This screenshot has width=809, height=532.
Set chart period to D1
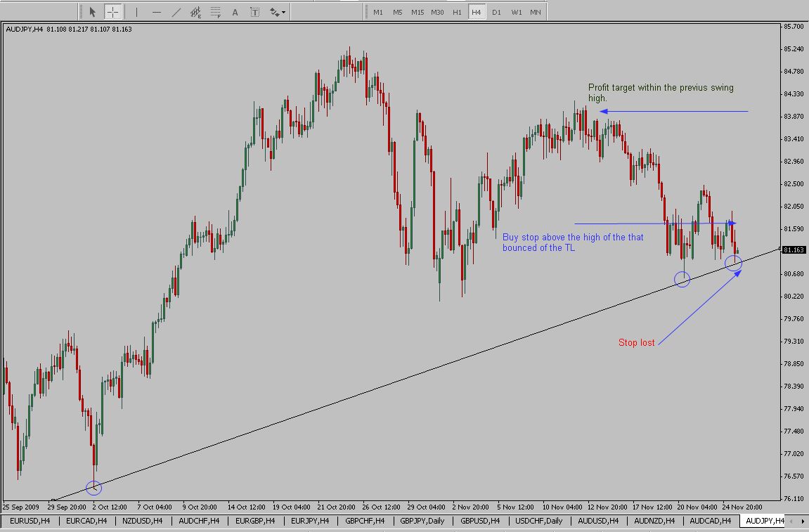pyautogui.click(x=496, y=12)
